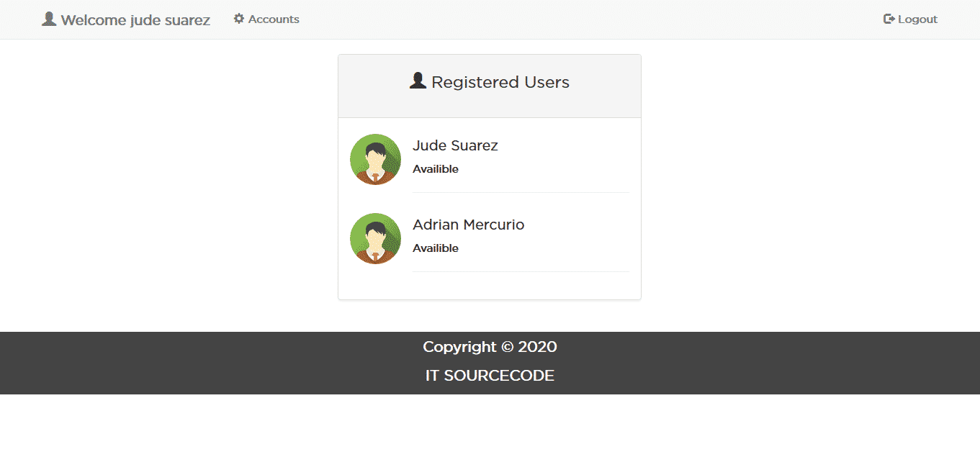
Task: Click the user silhouette icon beside Welcome
Action: 48,19
